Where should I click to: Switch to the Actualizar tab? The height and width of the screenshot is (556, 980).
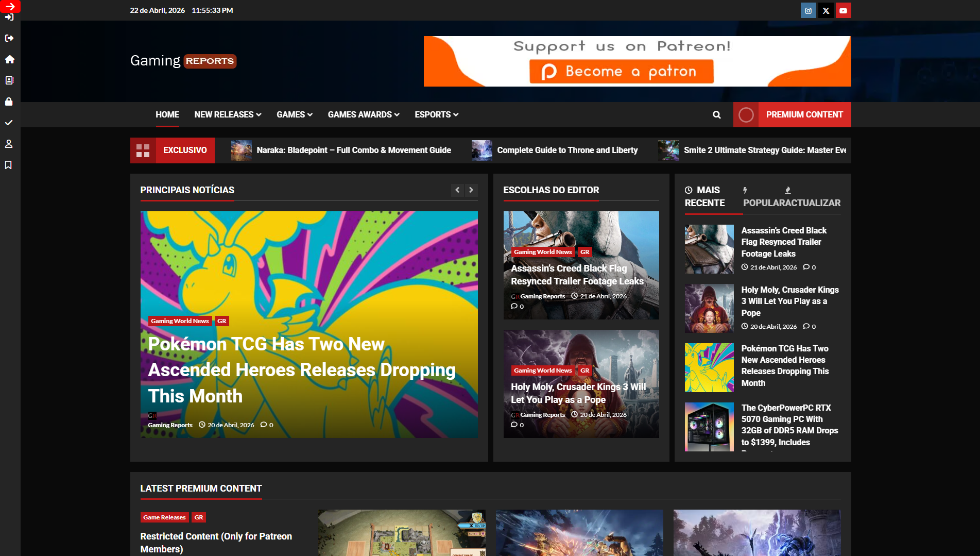[x=813, y=197]
